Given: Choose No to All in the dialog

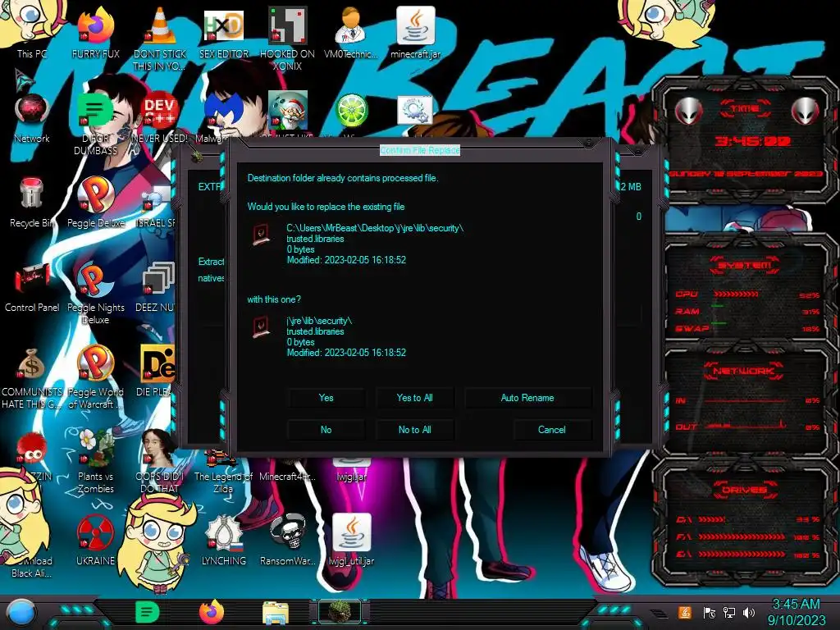Looking at the screenshot, I should pyautogui.click(x=414, y=430).
